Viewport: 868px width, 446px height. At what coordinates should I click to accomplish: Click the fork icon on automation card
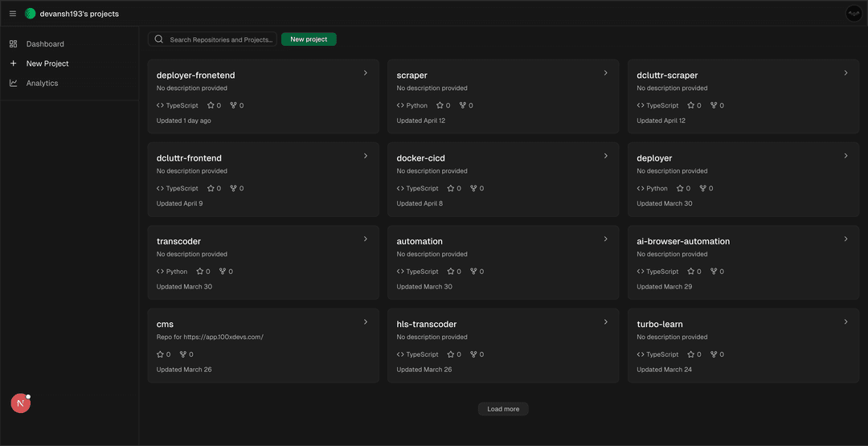click(473, 271)
